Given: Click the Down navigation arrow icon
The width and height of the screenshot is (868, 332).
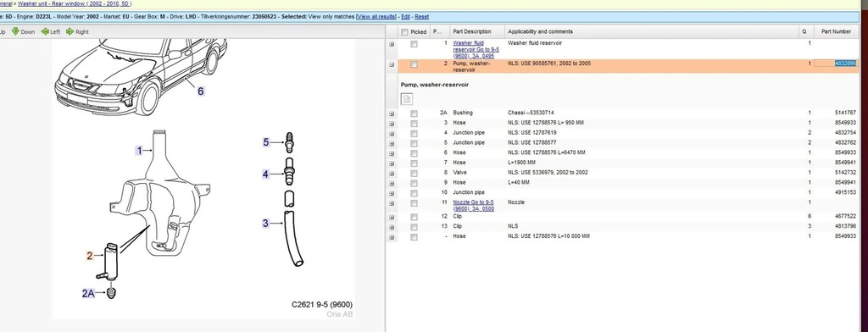Looking at the screenshot, I should coord(15,31).
